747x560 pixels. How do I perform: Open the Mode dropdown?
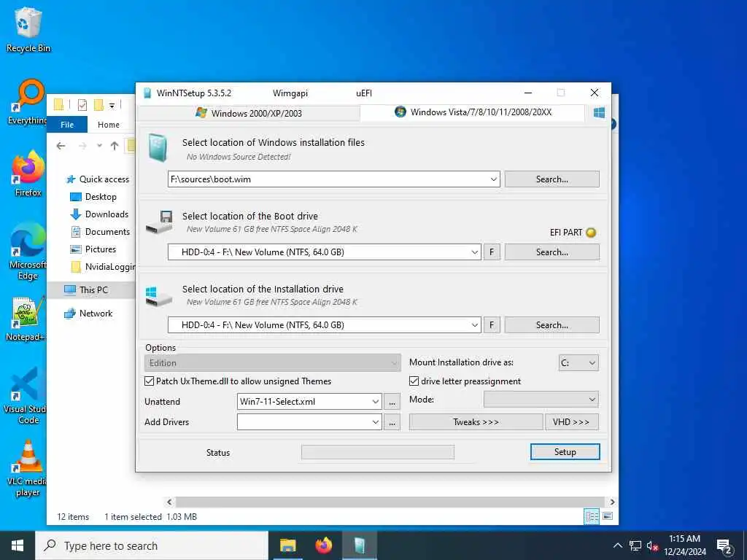(541, 399)
